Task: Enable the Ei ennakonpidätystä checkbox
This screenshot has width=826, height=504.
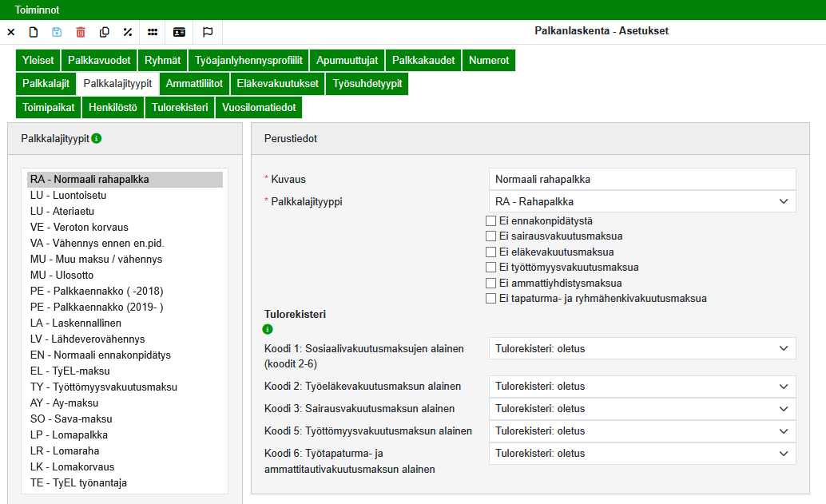Action: pyautogui.click(x=491, y=221)
